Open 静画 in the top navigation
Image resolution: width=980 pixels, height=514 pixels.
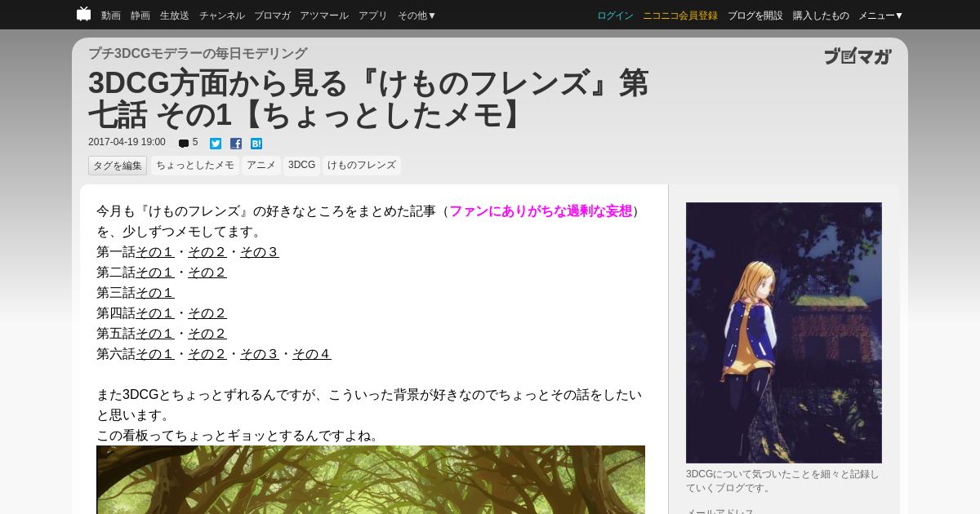[x=140, y=16]
